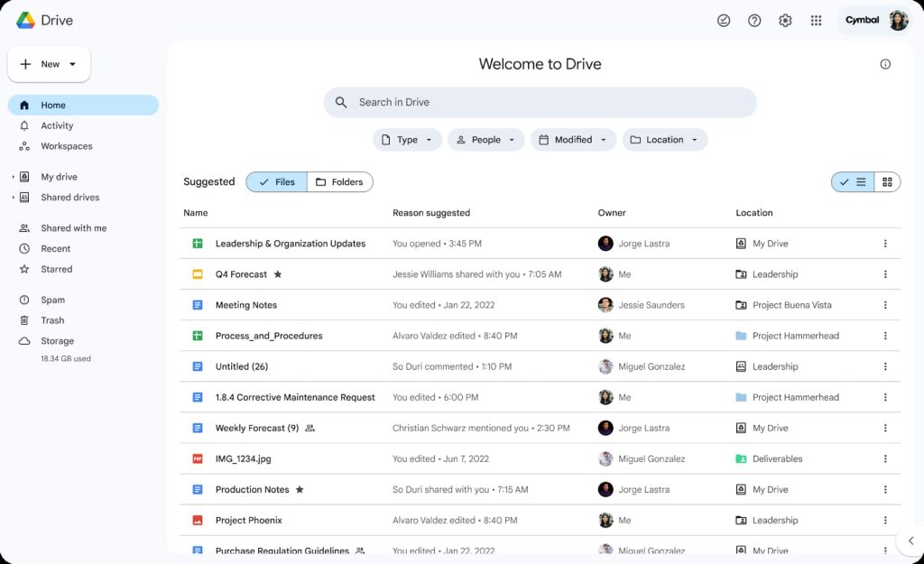Switch to grid layout view
This screenshot has height=564, width=924.
(887, 181)
